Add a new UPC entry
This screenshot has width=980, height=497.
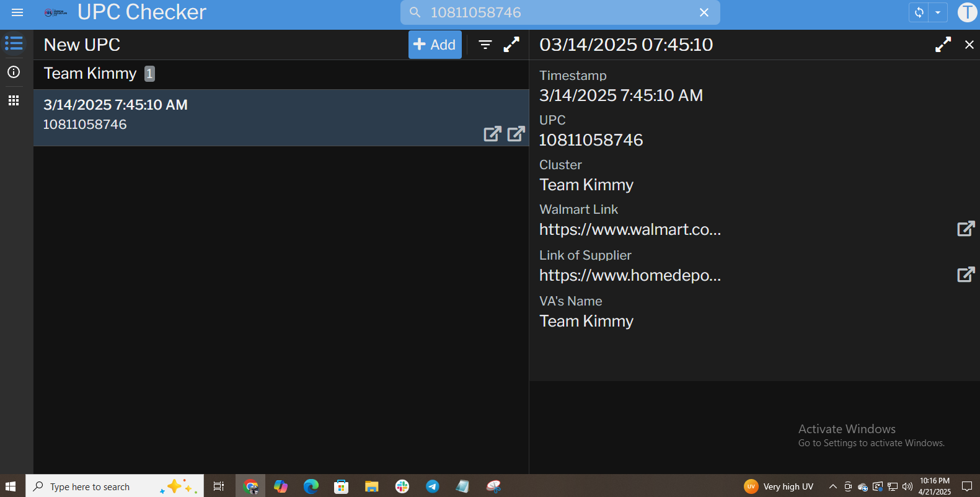coord(435,45)
